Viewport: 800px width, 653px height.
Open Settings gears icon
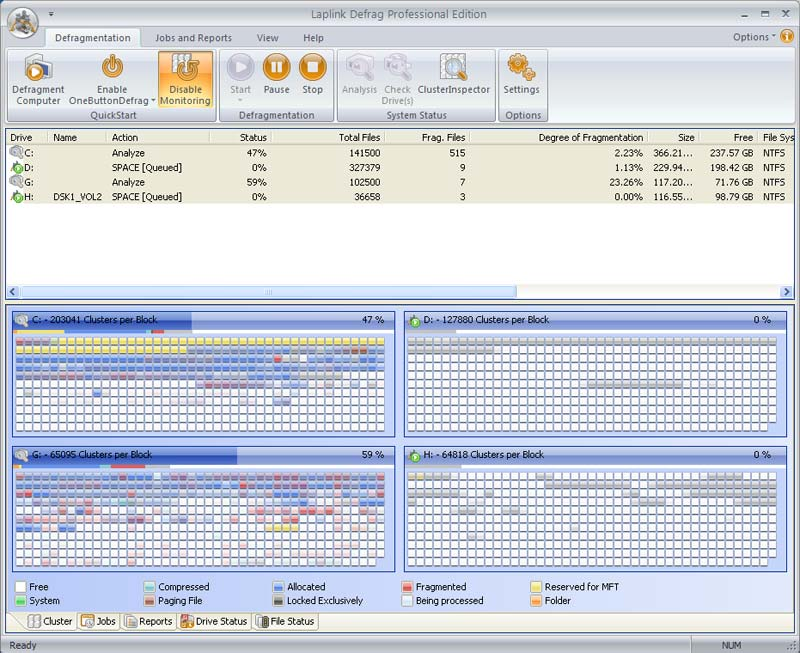(x=521, y=67)
